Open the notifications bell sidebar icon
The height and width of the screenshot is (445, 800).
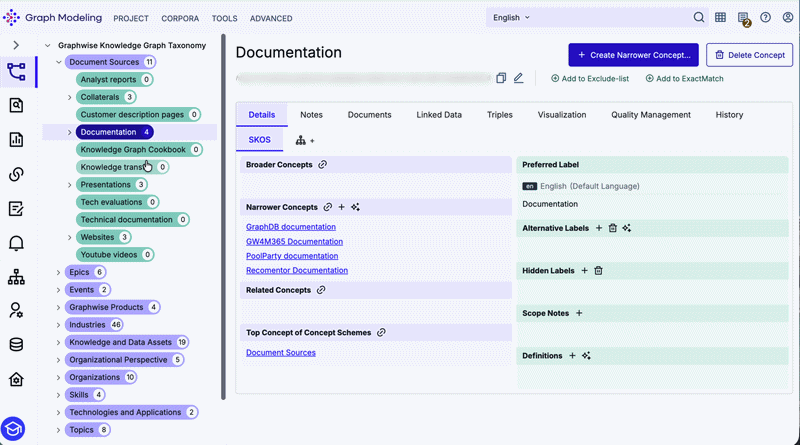click(16, 243)
